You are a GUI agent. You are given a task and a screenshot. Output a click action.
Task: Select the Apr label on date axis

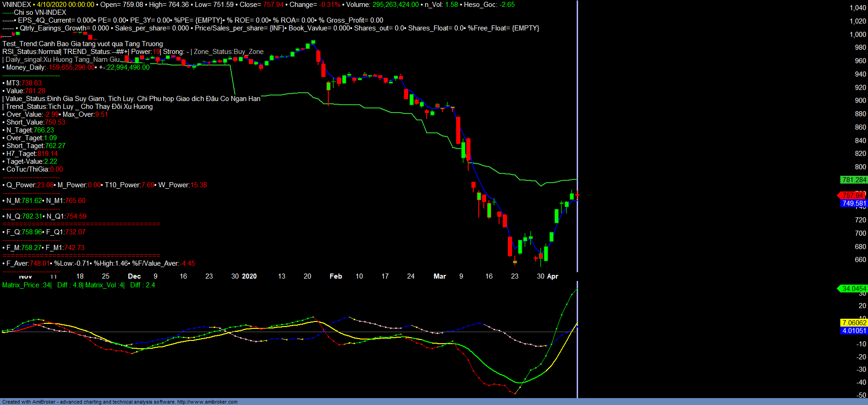[x=553, y=276]
